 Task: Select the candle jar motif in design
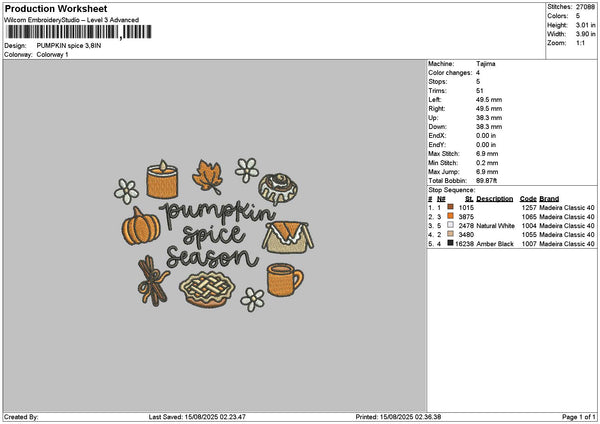point(162,179)
